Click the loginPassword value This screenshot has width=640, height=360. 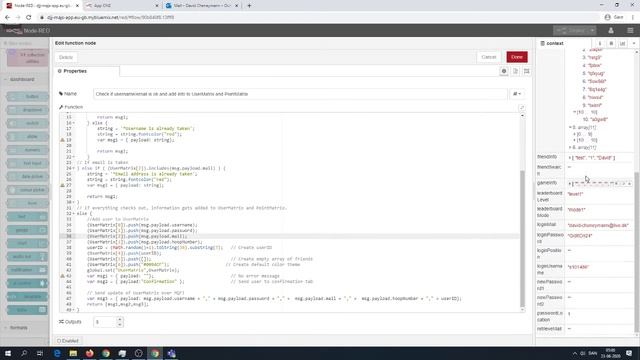tap(580, 236)
